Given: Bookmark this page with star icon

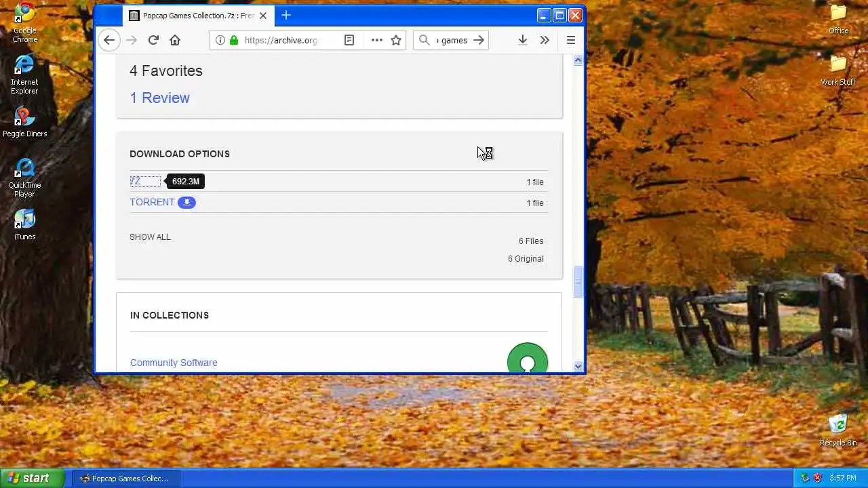Looking at the screenshot, I should (x=396, y=40).
